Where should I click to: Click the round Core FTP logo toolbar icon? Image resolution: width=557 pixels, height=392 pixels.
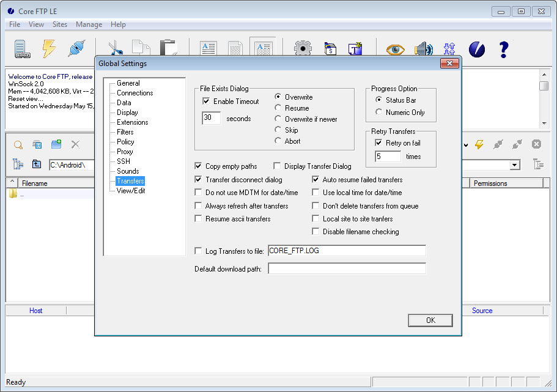click(x=477, y=49)
